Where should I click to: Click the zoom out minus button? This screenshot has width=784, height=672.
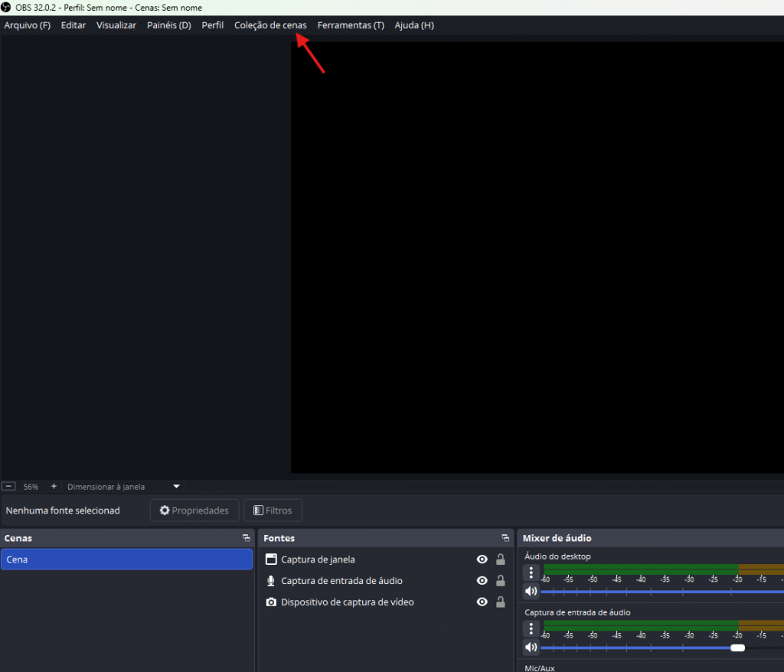click(8, 486)
